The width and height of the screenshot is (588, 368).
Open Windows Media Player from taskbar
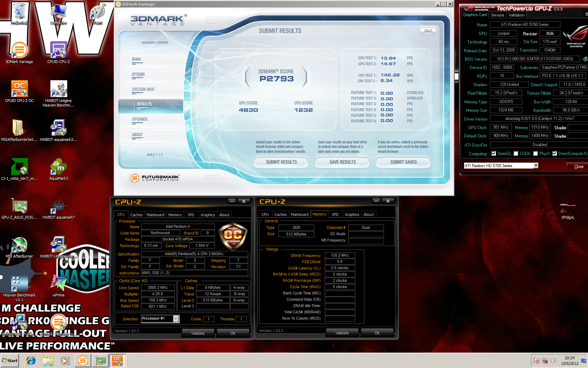pos(65,361)
